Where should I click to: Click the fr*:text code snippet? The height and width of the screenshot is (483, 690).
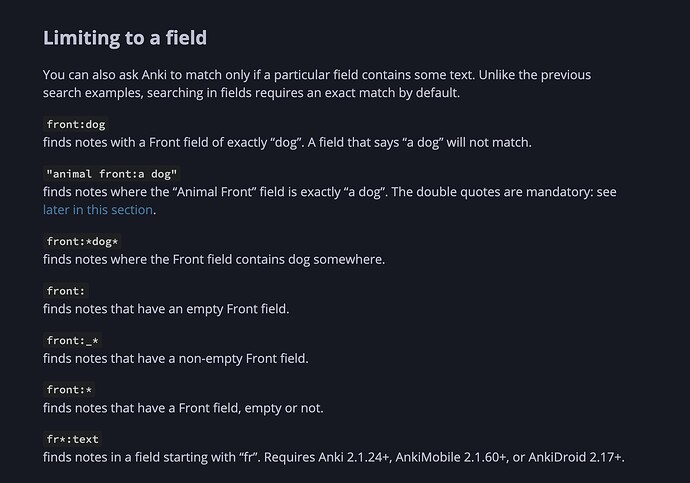(73, 438)
